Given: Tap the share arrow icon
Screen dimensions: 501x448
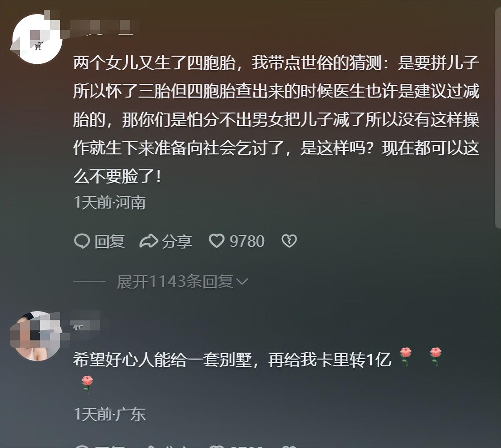Looking at the screenshot, I should click(x=148, y=241).
